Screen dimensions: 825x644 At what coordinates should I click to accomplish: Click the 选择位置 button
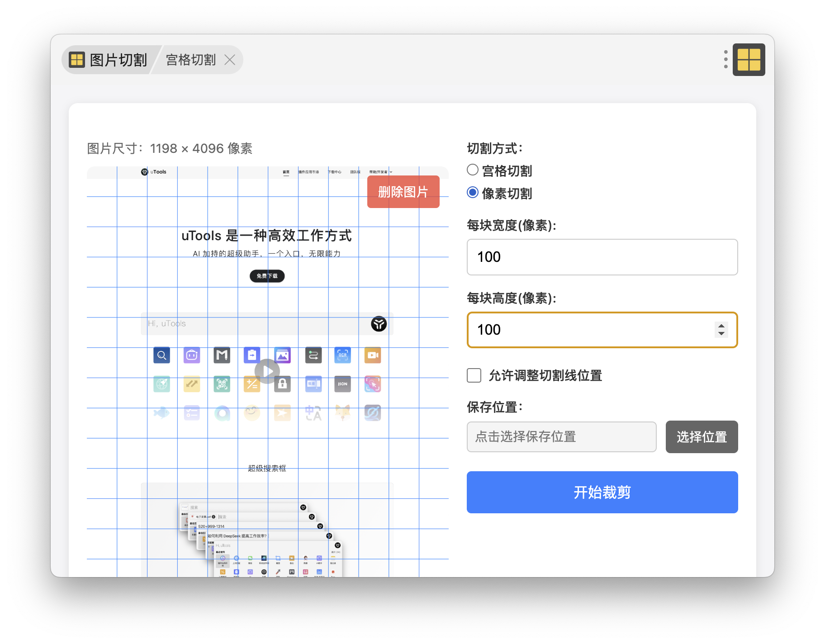click(x=702, y=437)
